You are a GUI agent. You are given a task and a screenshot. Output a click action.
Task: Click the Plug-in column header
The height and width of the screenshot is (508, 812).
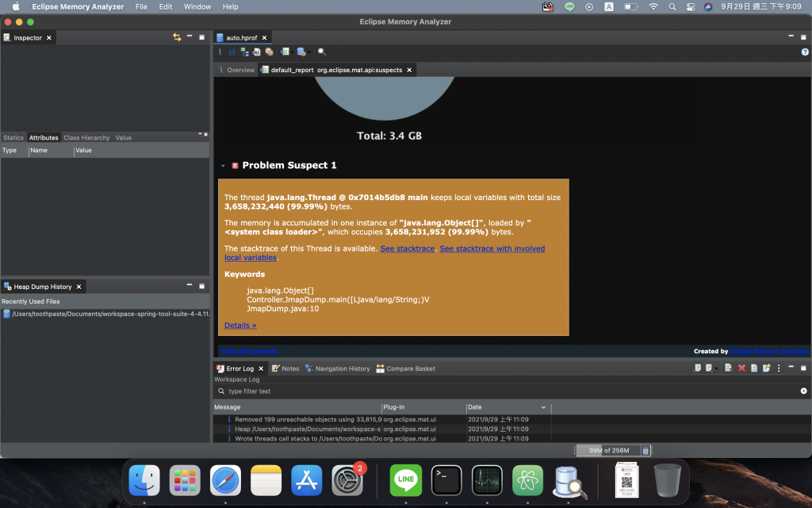click(423, 407)
